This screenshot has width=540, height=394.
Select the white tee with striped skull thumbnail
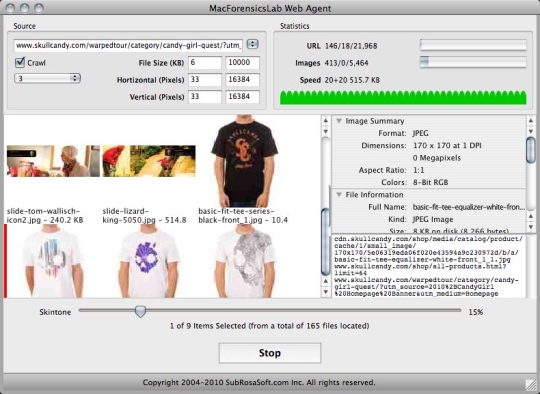point(53,261)
